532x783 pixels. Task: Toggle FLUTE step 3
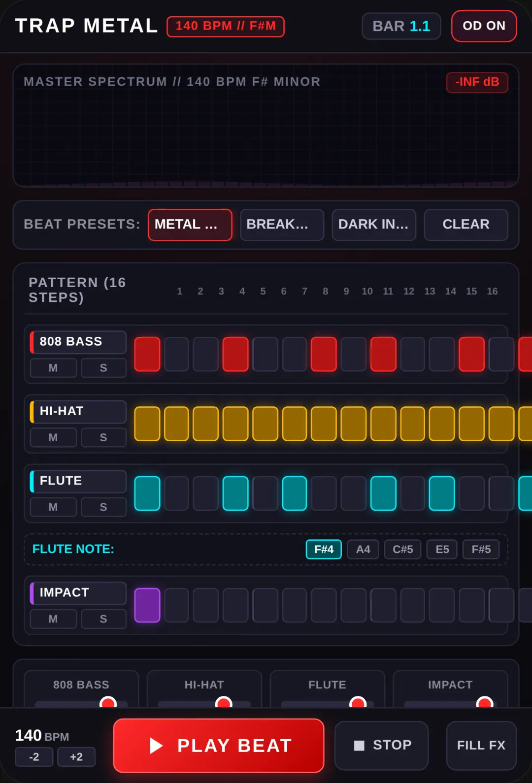[x=205, y=493]
